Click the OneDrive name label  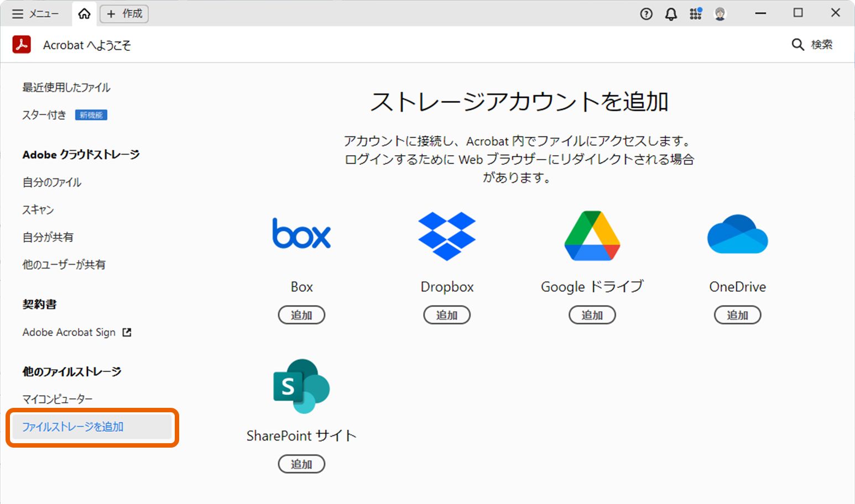pyautogui.click(x=738, y=287)
